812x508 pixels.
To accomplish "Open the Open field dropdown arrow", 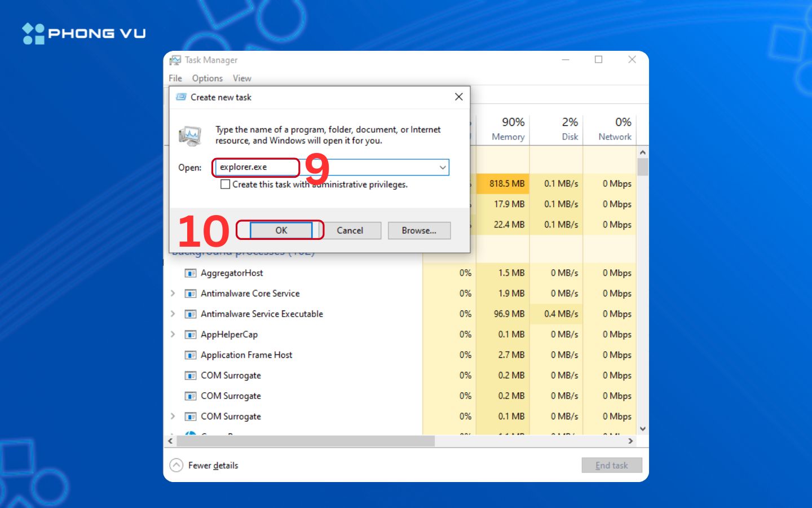I will click(x=443, y=168).
